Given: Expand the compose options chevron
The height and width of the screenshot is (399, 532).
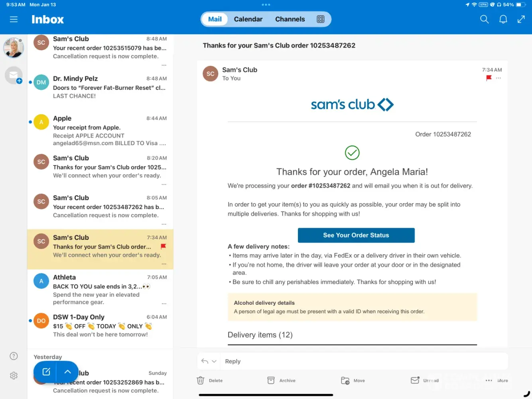Looking at the screenshot, I should point(68,372).
